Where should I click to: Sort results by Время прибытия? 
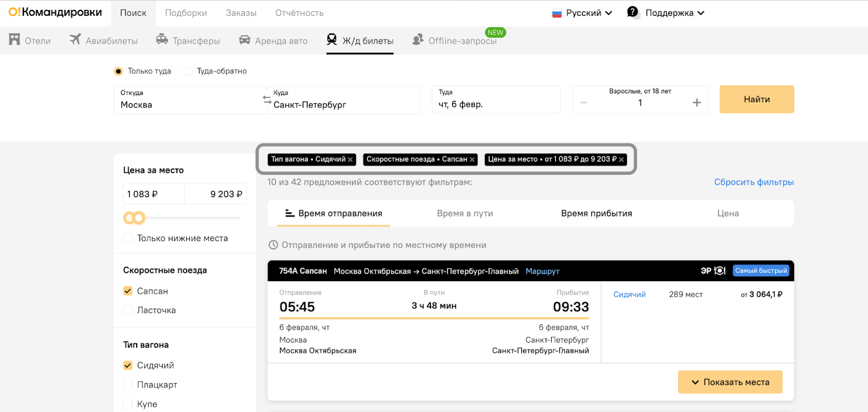pyautogui.click(x=597, y=213)
